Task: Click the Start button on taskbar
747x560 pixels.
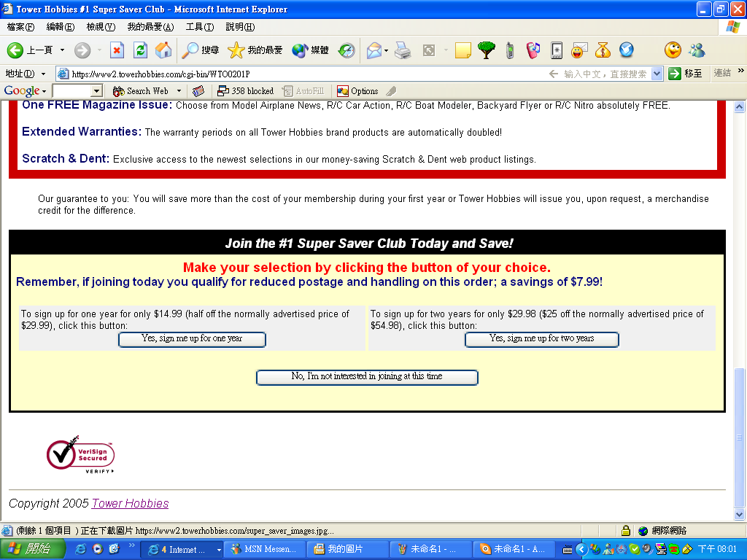Action: (29, 549)
